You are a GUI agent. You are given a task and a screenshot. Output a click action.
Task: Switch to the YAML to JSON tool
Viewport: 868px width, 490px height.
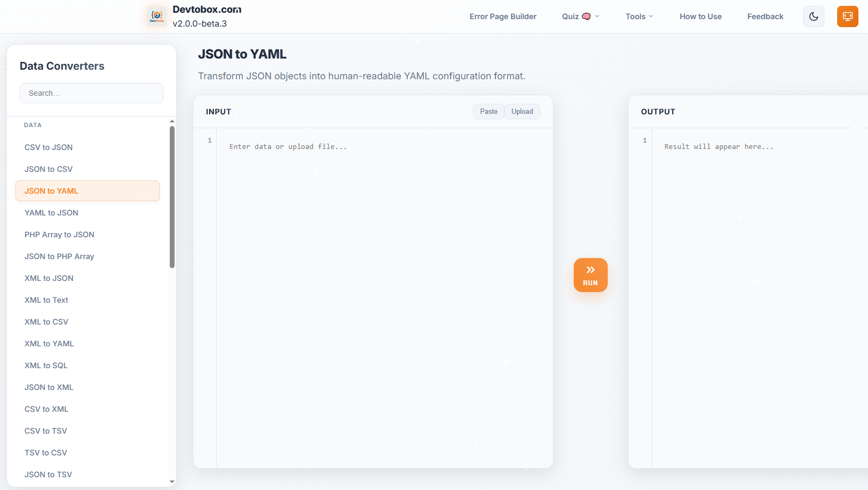51,212
